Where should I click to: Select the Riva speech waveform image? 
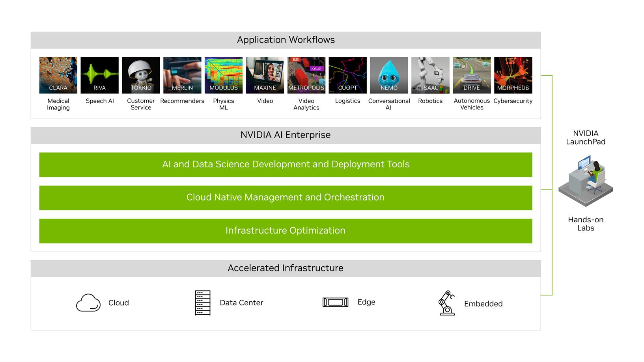point(99,75)
